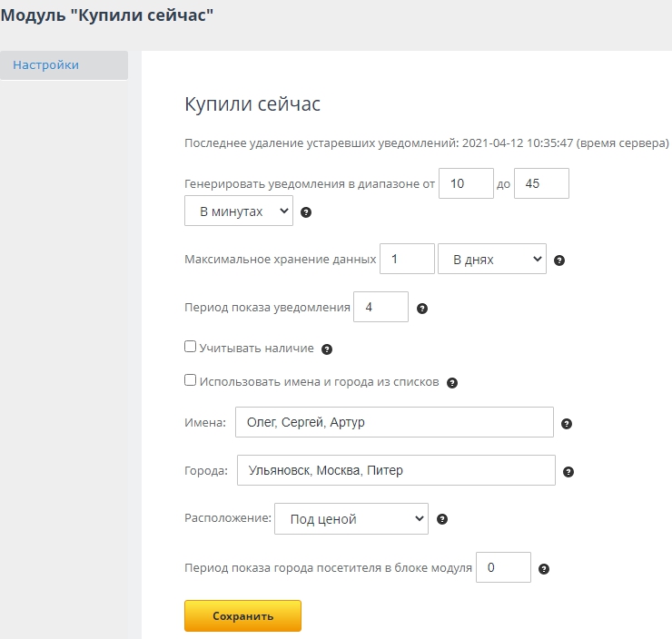Image resolution: width=672 pixels, height=639 pixels.
Task: Click the range end field showing 45
Action: [541, 183]
